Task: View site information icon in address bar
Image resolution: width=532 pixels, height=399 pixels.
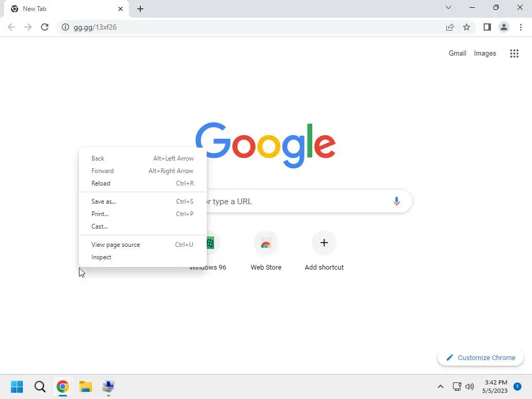Action: pos(65,27)
